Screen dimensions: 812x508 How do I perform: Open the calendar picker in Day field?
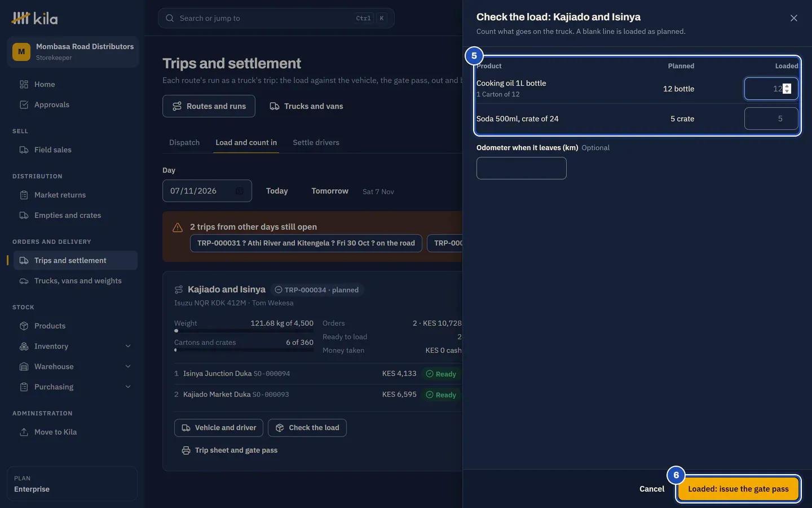pyautogui.click(x=240, y=191)
